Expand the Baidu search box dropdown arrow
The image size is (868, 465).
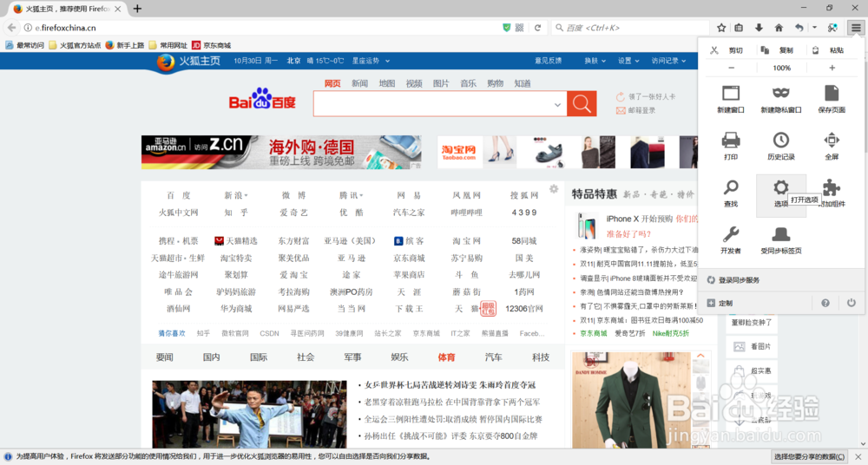pyautogui.click(x=557, y=105)
